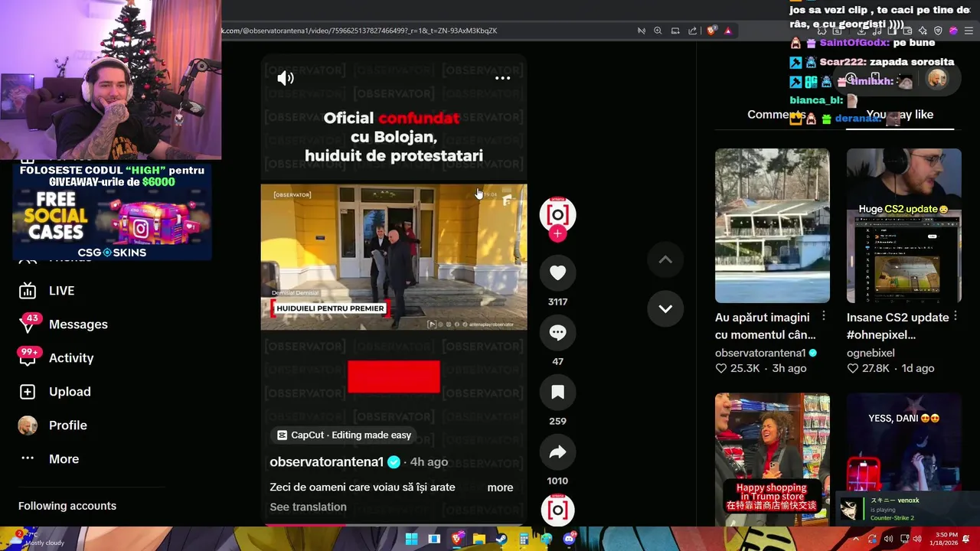
Task: Click 'See translation' under the caption
Action: coord(308,507)
